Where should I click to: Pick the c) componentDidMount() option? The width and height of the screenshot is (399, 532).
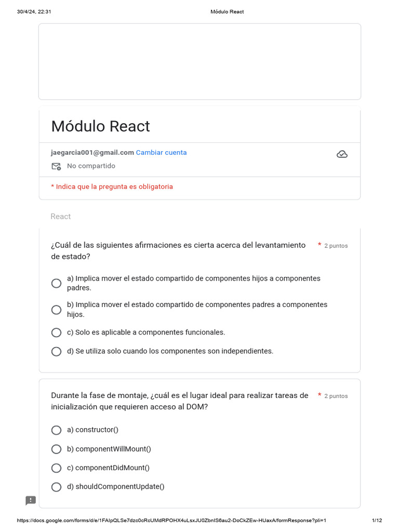click(x=56, y=468)
